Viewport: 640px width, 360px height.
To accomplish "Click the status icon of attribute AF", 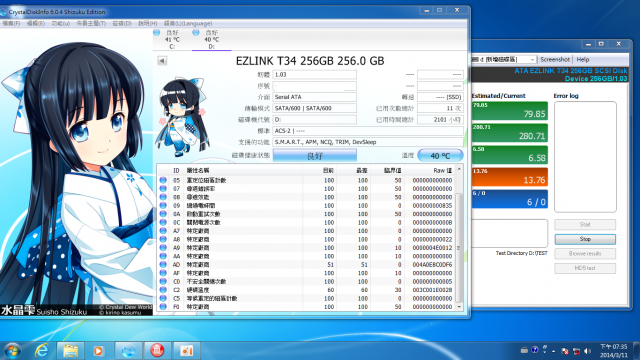I will (163, 273).
